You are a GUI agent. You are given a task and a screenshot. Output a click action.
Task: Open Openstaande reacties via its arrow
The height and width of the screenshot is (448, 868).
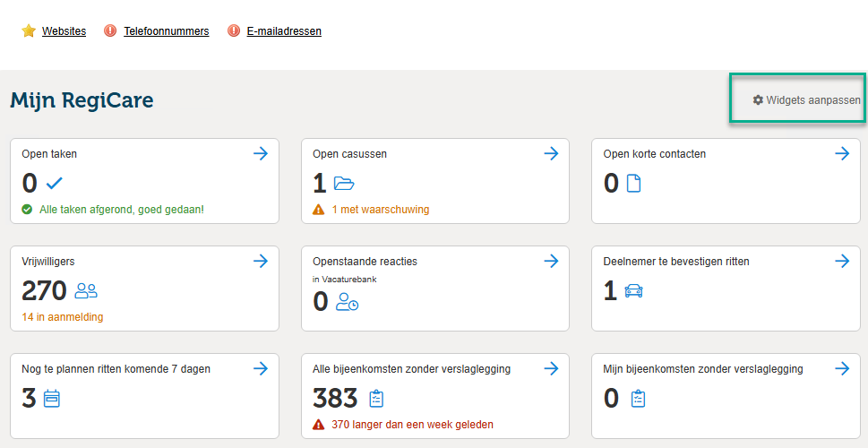click(552, 261)
